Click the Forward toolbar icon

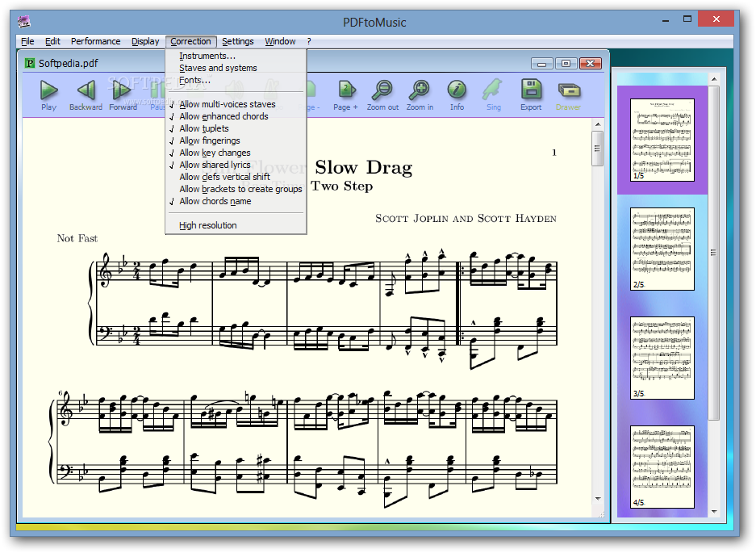(x=122, y=90)
